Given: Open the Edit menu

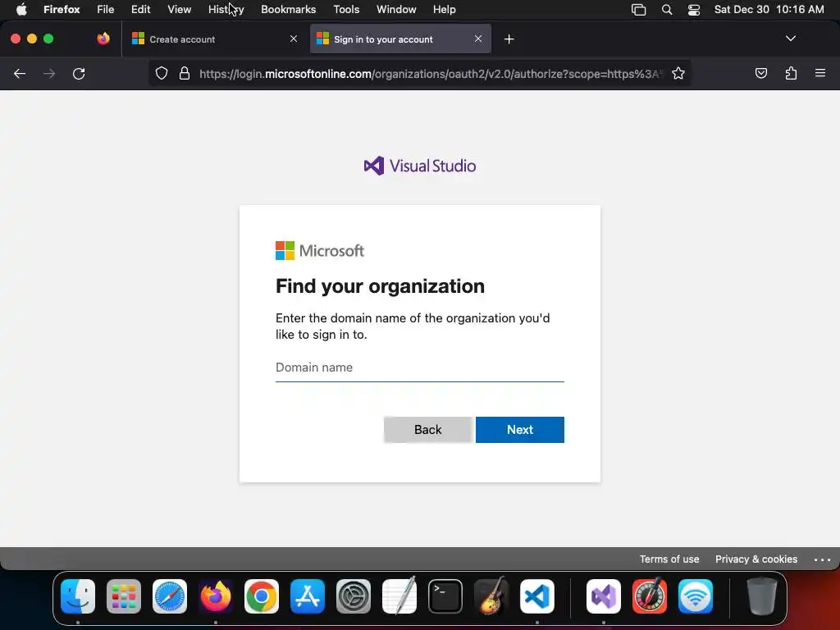Looking at the screenshot, I should pos(141,10).
